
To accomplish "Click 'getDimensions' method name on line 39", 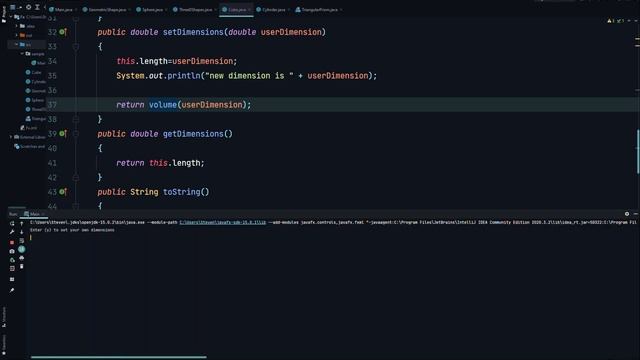I will tap(193, 133).
